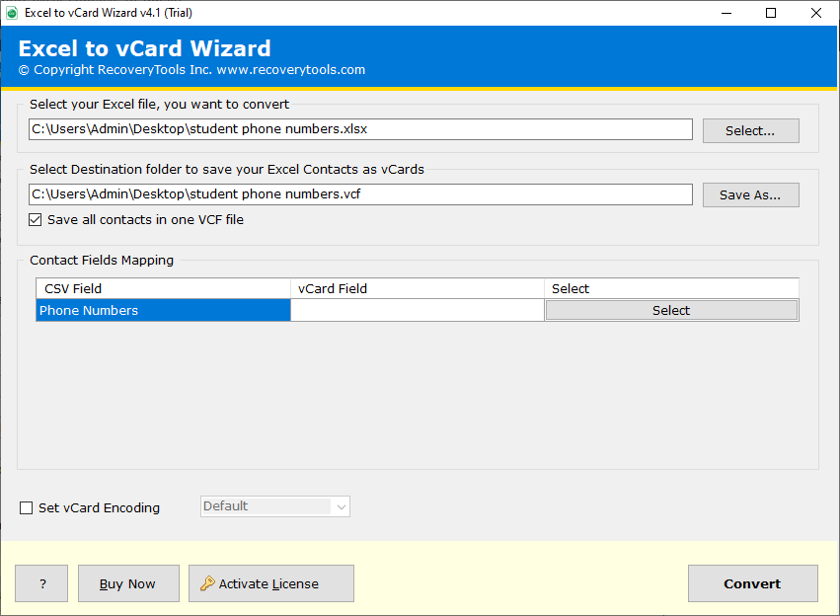Click the Save As... button
The image size is (840, 616).
click(x=750, y=195)
